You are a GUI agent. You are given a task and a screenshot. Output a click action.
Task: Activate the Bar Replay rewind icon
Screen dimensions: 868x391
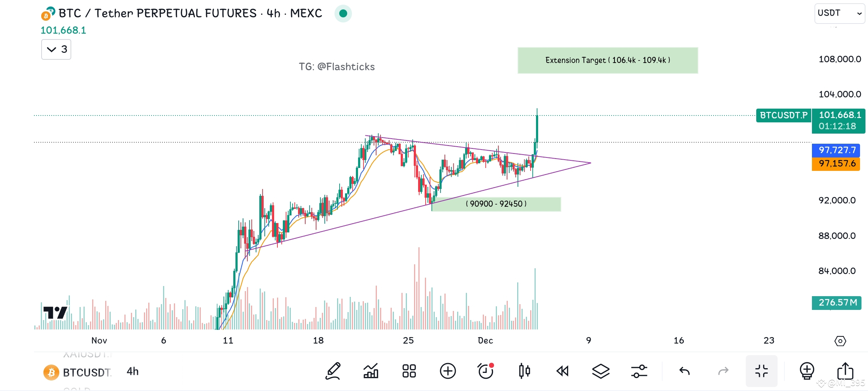(562, 371)
